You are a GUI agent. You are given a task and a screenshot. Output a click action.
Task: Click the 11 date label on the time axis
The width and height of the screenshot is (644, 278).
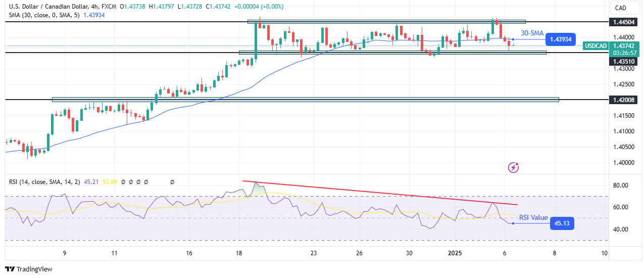[115, 253]
